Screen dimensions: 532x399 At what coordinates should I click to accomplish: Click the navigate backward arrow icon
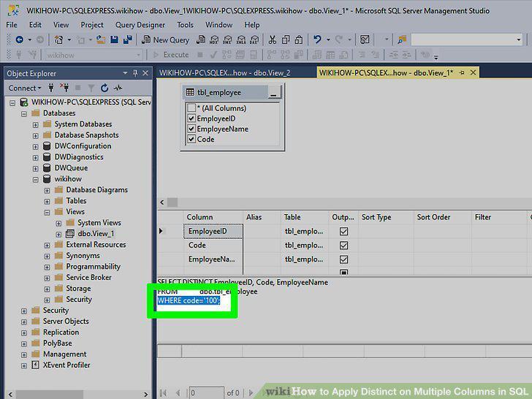pyautogui.click(x=19, y=39)
